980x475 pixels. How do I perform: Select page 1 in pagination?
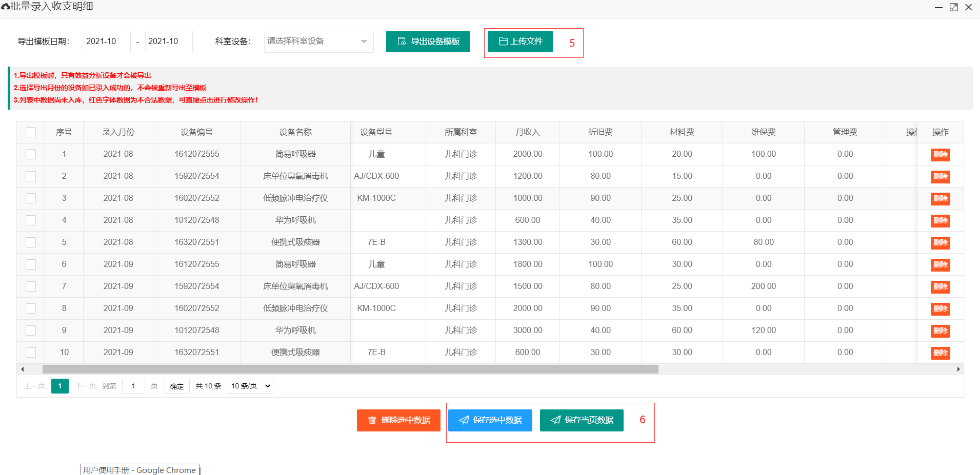(x=60, y=386)
